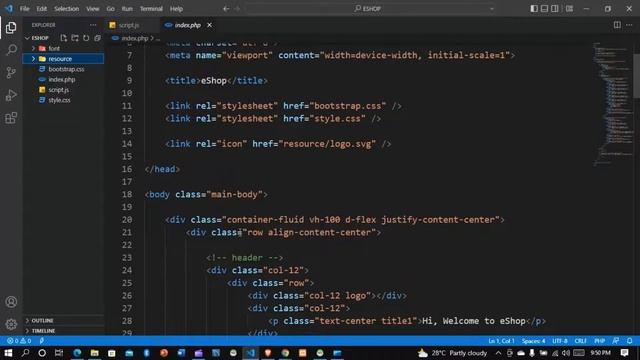Open the command center dropdown arrow
The height and width of the screenshot is (360, 640).
491,9
